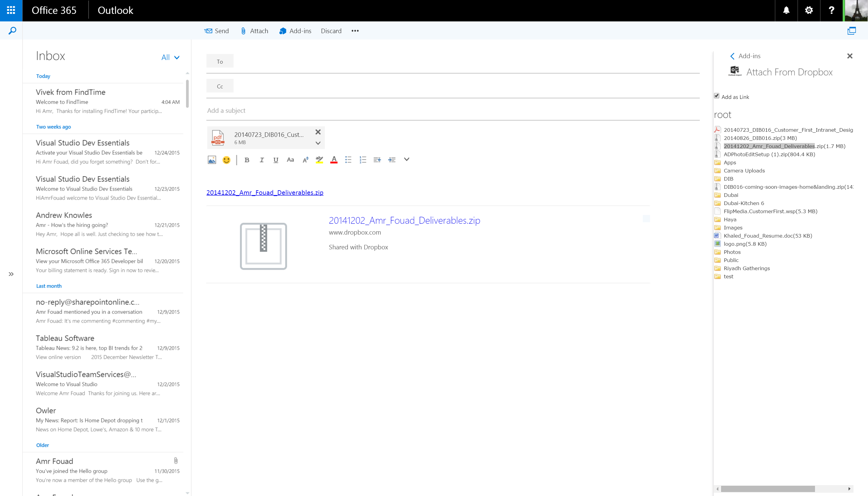The image size is (868, 496).
Task: Select the 20140723_DIB016 PDF in Dropbox
Action: [x=788, y=130]
